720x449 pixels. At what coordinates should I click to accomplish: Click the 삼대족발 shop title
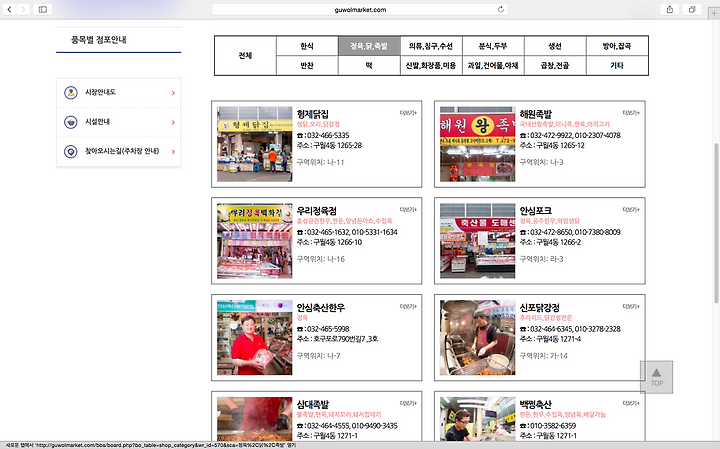pos(313,404)
